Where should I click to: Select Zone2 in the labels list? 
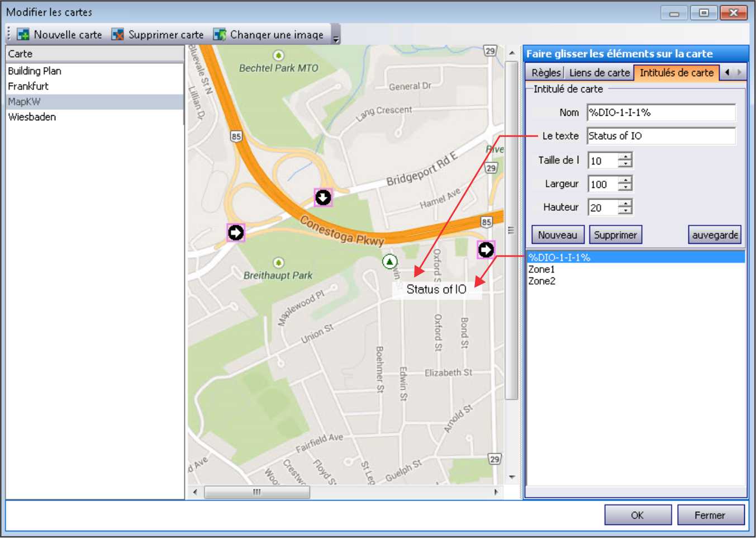click(x=636, y=281)
